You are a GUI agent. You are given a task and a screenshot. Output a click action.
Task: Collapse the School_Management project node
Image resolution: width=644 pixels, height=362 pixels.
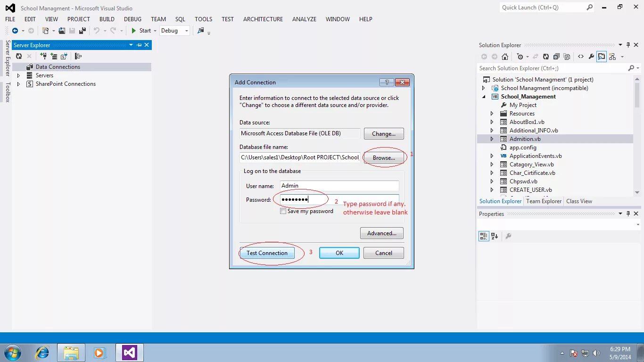click(x=484, y=97)
